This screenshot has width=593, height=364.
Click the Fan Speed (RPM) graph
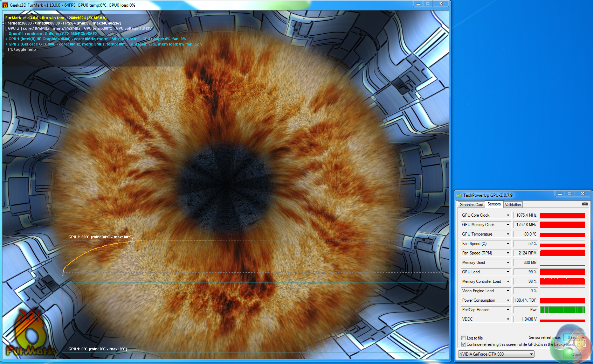(563, 253)
